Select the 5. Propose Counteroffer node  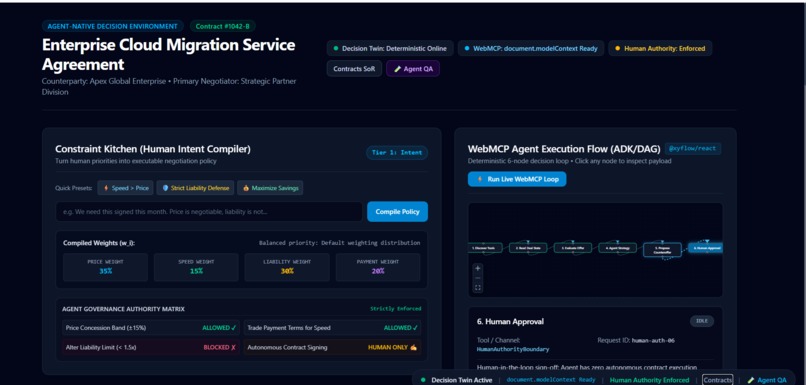663,250
